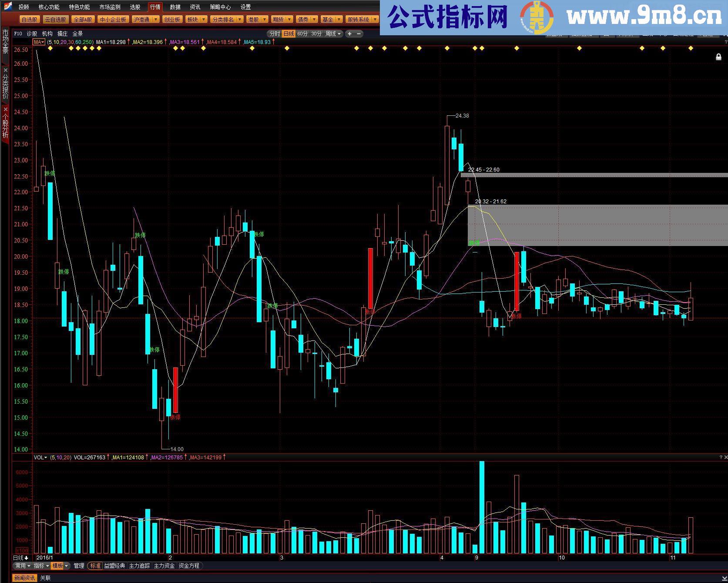
Task: Expand the 沪港通 dropdown arrow
Action: [156, 20]
